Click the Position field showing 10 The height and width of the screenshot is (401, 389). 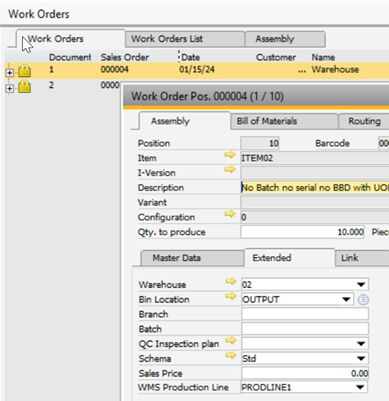[x=260, y=143]
